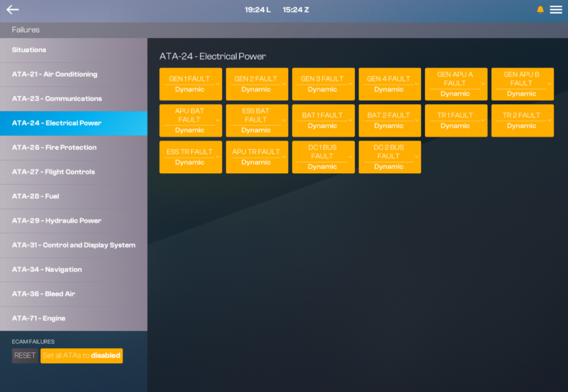Image resolution: width=568 pixels, height=392 pixels.
Task: Open the DC 2 BUS FAULT dropdown chevron
Action: click(x=417, y=157)
